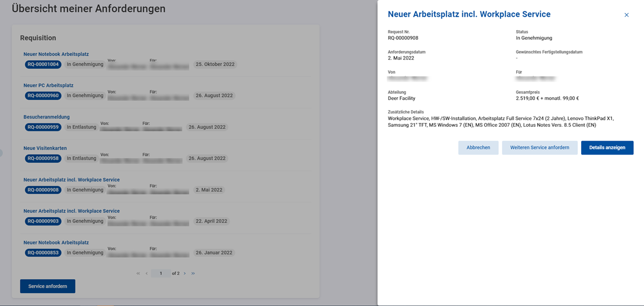Screen dimensions: 644x306
Task: Select the RQ-00000908 badge in the list
Action: pos(43,190)
